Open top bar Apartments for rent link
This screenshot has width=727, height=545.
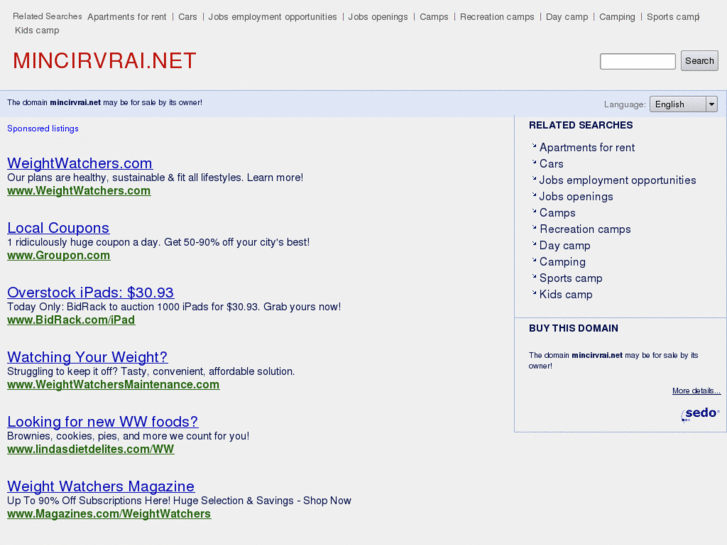pos(127,17)
